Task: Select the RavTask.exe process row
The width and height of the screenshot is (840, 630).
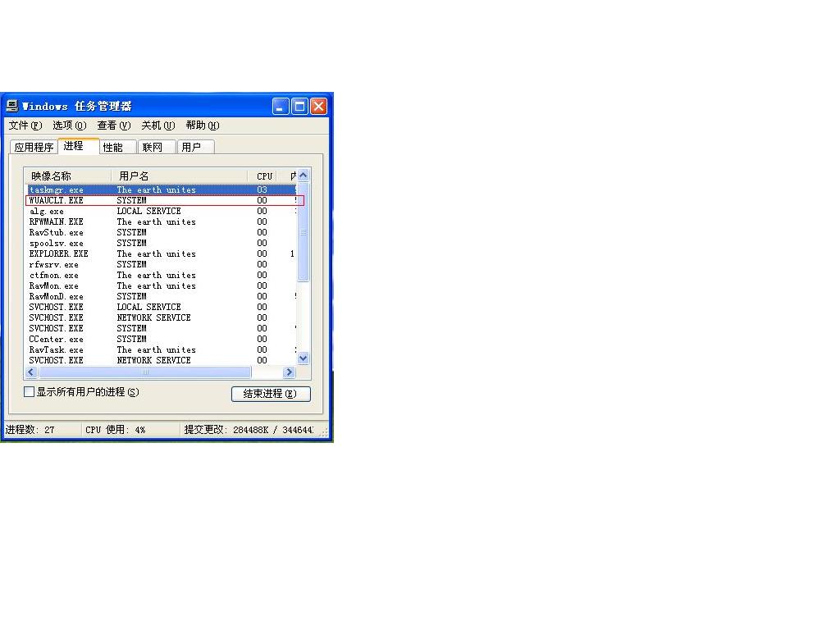Action: [161, 349]
